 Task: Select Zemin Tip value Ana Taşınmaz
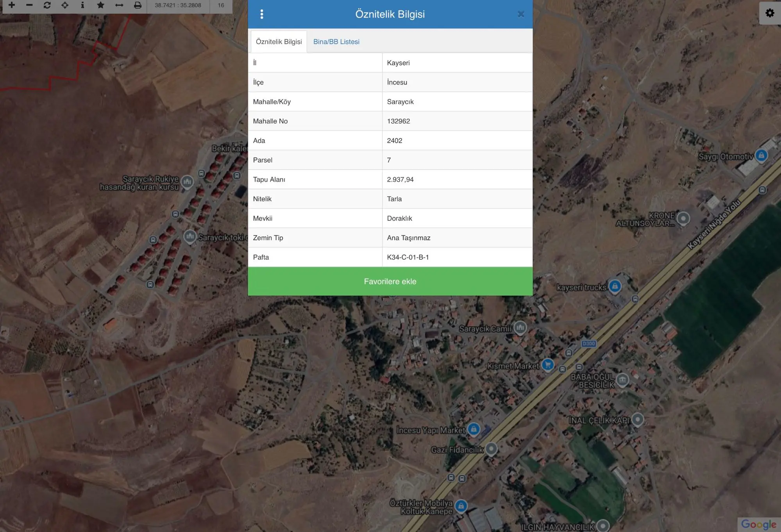[x=409, y=238]
